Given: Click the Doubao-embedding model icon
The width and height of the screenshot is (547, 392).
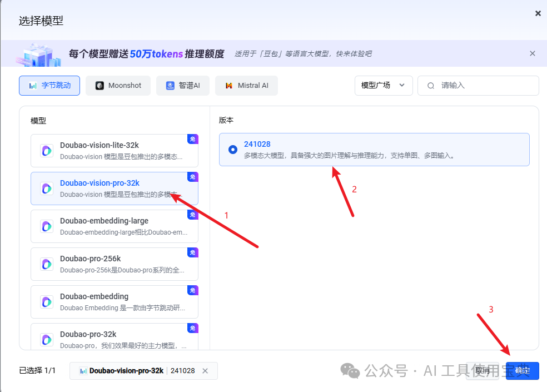Looking at the screenshot, I should [x=47, y=302].
